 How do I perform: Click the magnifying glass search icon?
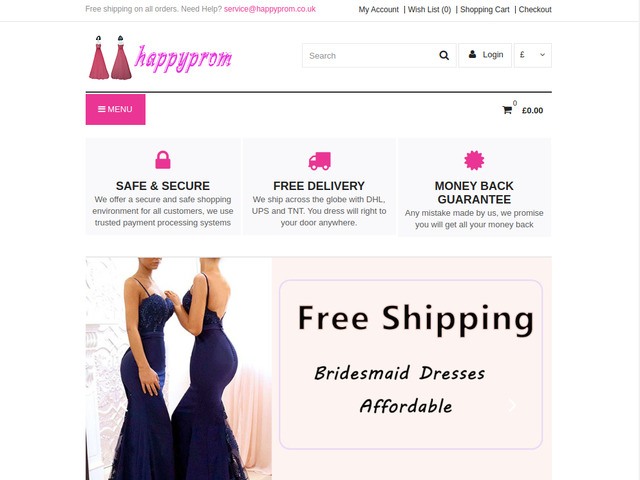[x=444, y=55]
